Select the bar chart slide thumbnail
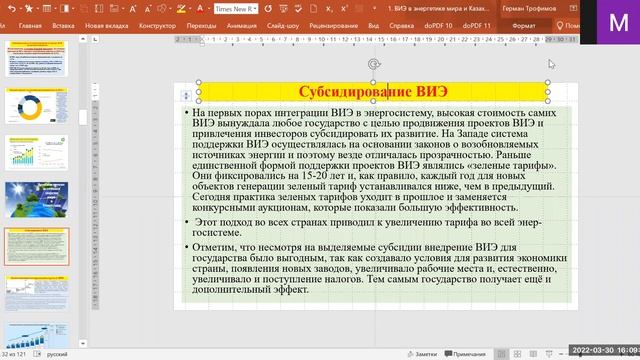Screen dimensions: 640x360 tap(37, 153)
